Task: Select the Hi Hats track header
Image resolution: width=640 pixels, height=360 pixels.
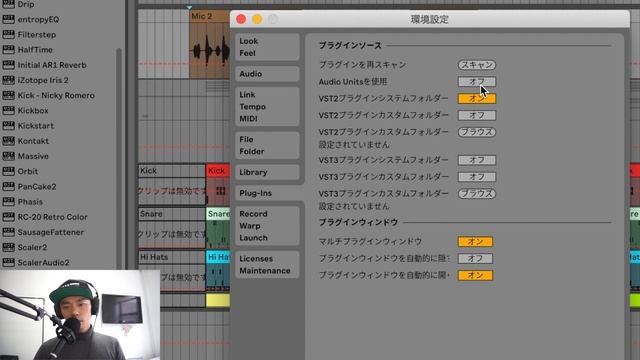Action: click(172, 257)
